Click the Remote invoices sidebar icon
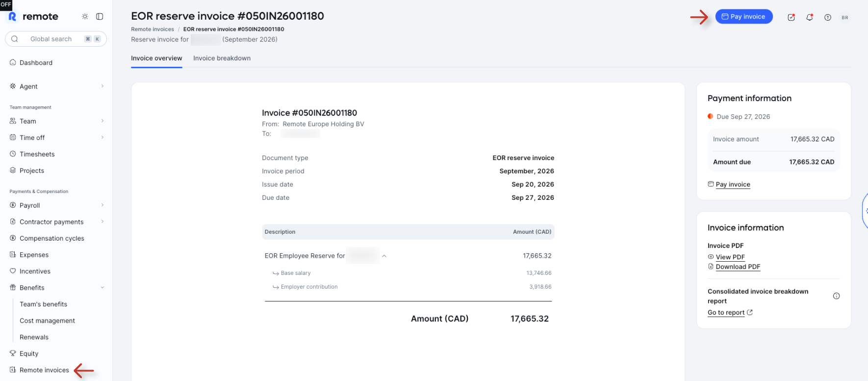This screenshot has width=868, height=381. 13,370
